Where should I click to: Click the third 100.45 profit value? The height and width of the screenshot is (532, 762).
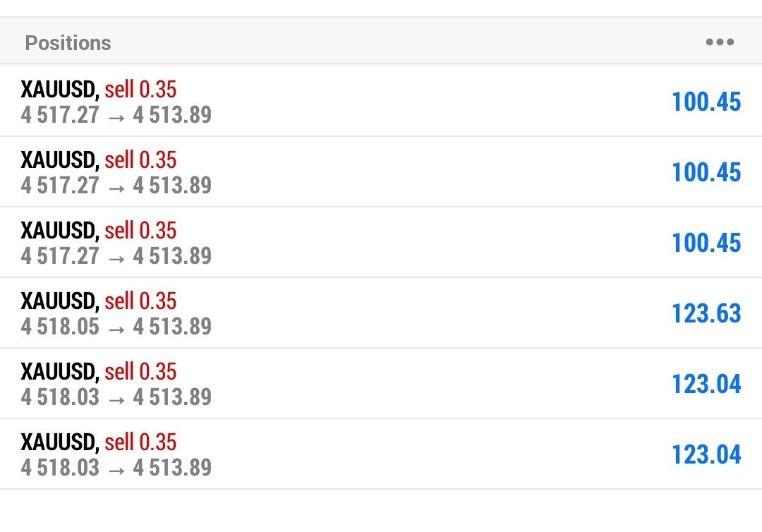point(706,243)
